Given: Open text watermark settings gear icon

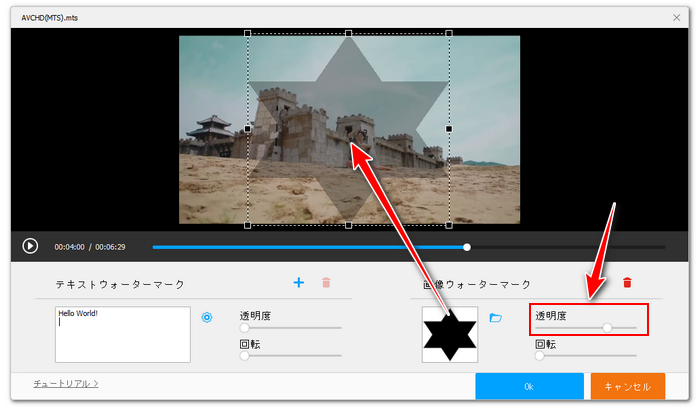Looking at the screenshot, I should (207, 317).
